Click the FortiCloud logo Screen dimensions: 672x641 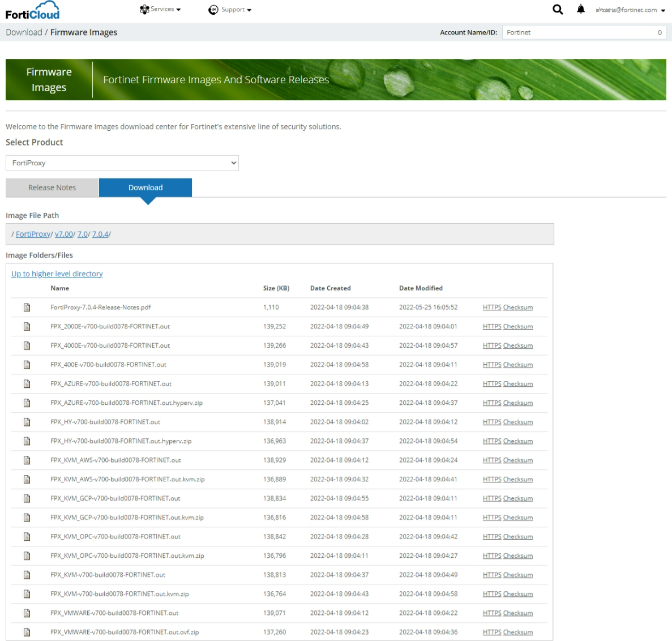pos(33,9)
